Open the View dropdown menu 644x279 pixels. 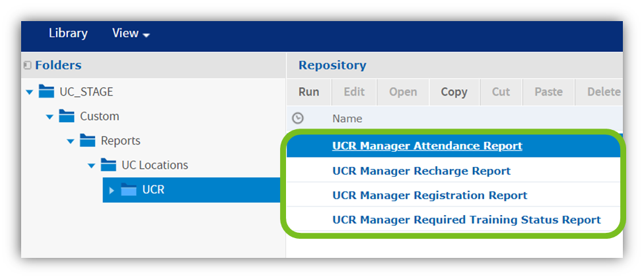[x=131, y=34]
